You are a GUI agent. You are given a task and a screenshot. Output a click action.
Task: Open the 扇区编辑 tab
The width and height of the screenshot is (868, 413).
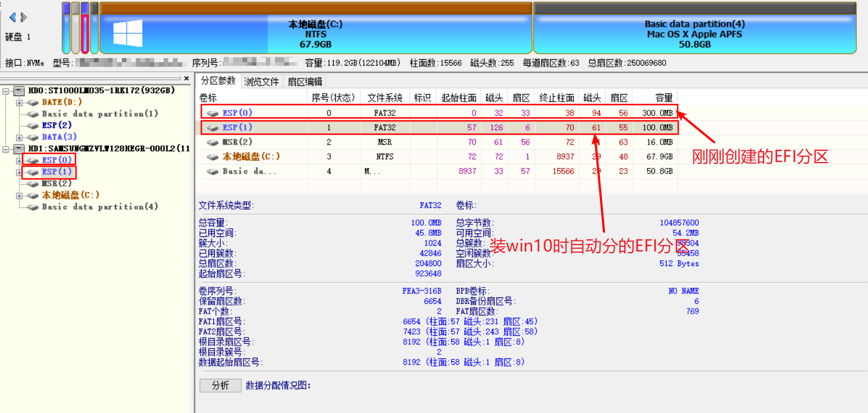305,82
